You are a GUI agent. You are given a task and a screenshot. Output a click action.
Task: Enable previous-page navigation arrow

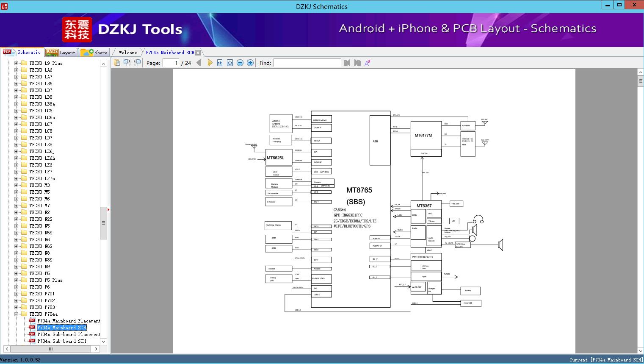199,62
